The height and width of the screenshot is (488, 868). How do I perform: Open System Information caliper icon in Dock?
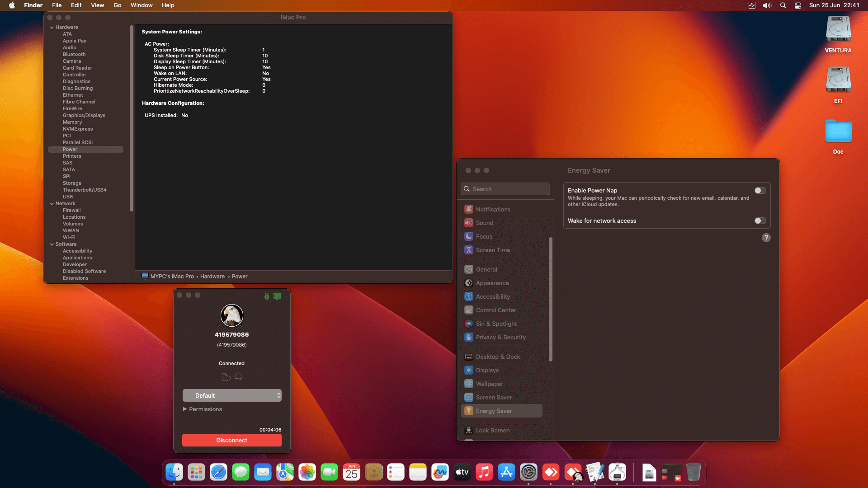[x=617, y=473]
